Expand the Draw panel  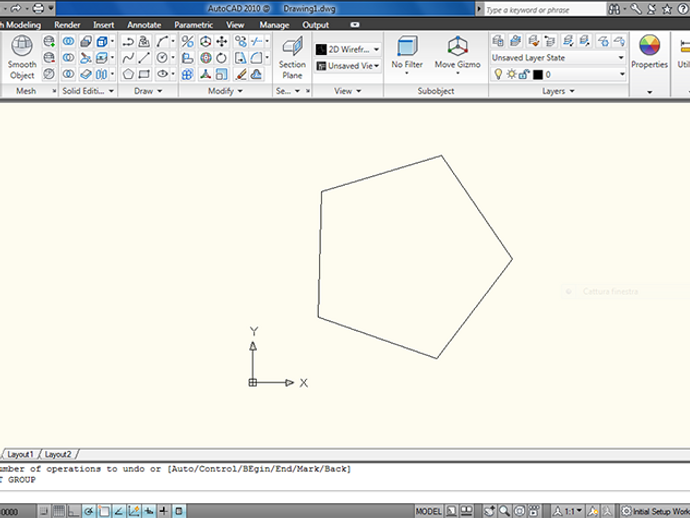click(x=148, y=91)
